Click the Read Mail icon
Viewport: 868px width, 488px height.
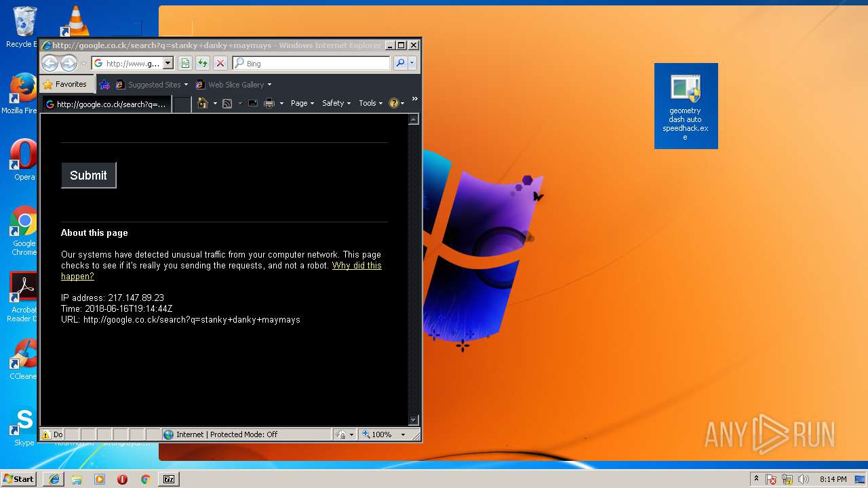click(253, 103)
